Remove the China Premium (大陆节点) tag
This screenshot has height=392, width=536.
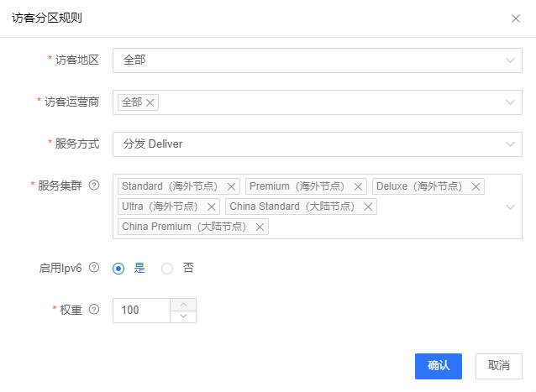pyautogui.click(x=260, y=227)
